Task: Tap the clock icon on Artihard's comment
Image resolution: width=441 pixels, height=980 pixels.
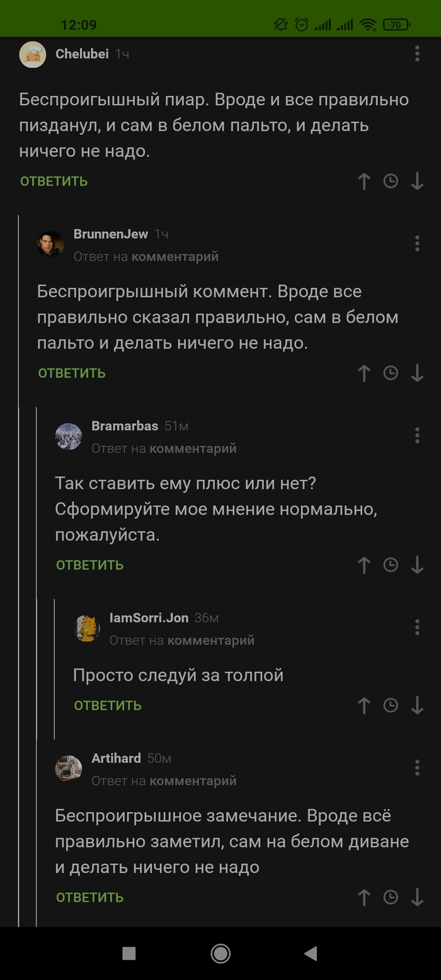Action: coord(391,897)
